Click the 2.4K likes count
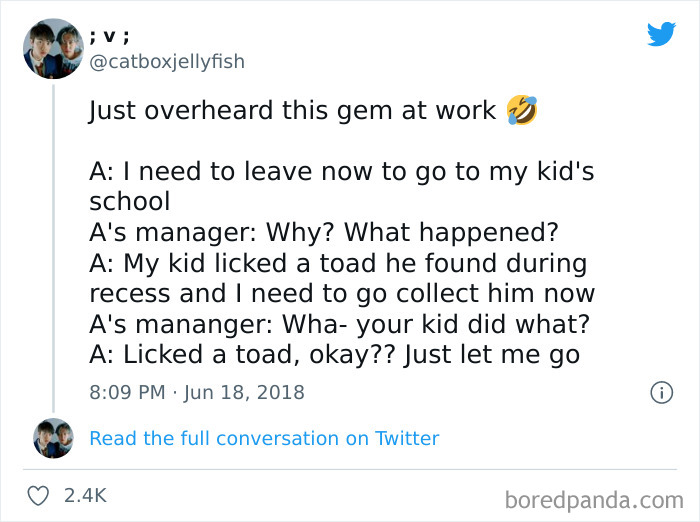 (x=84, y=496)
